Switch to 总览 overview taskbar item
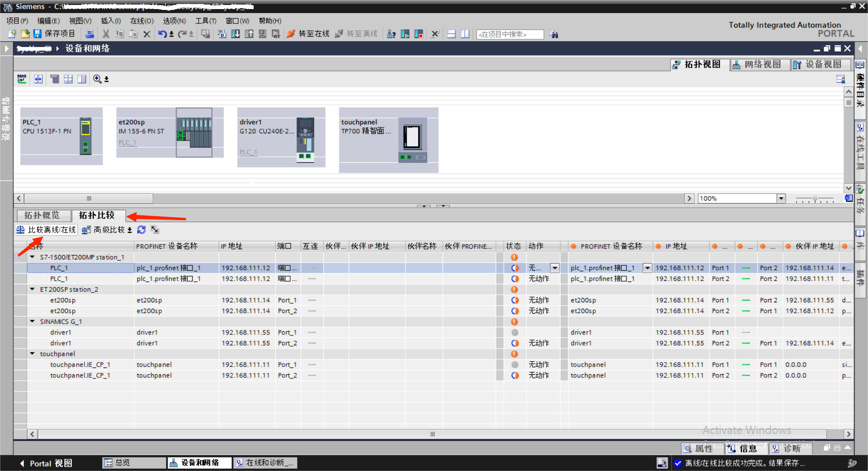 134,463
